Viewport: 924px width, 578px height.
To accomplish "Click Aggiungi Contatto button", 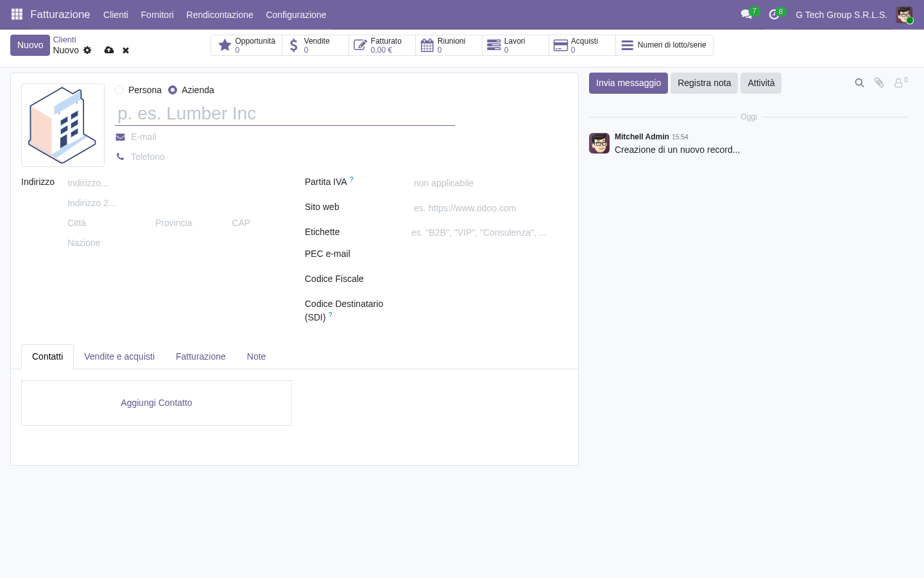I will [157, 403].
